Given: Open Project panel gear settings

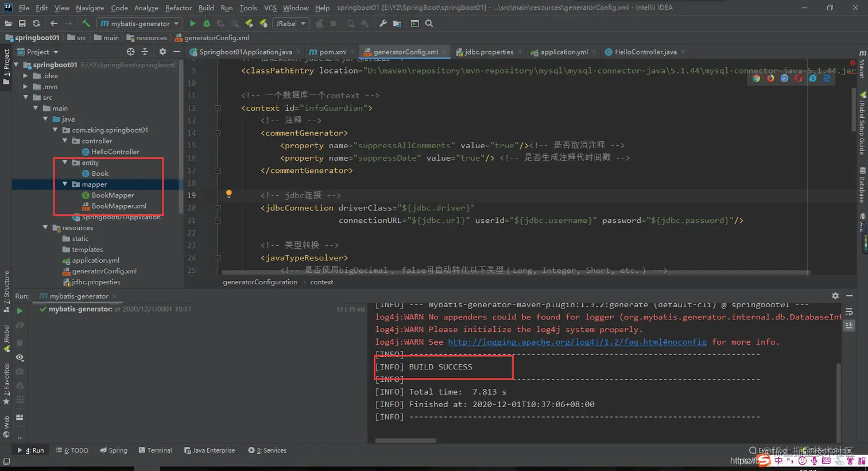Looking at the screenshot, I should (162, 52).
